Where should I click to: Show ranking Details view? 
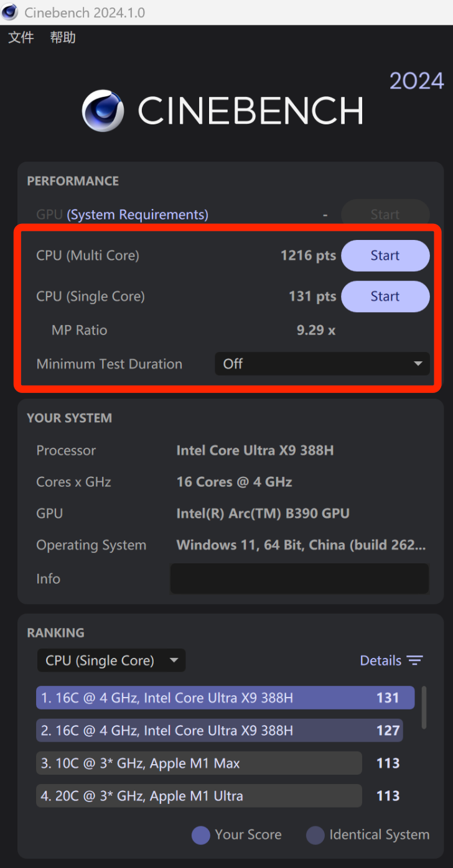(x=380, y=660)
